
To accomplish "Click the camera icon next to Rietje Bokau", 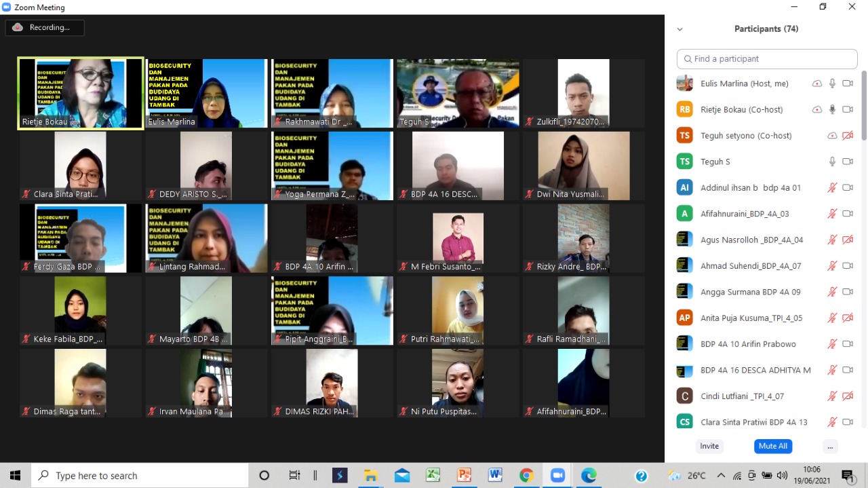I will point(847,109).
